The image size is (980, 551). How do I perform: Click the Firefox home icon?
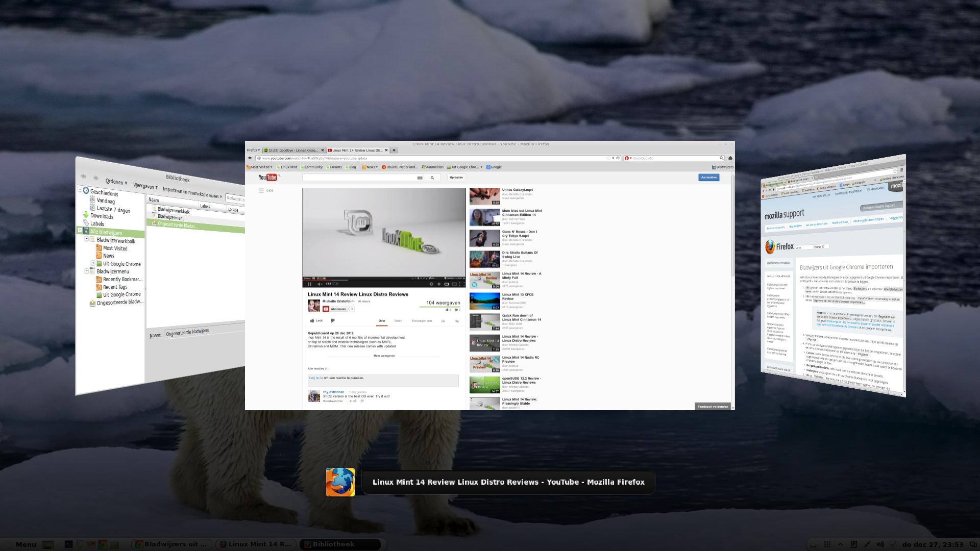click(x=730, y=158)
